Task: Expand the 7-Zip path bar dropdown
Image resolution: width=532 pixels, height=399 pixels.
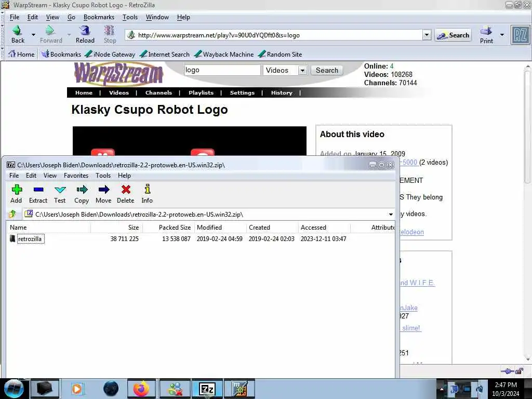Action: tap(391, 215)
